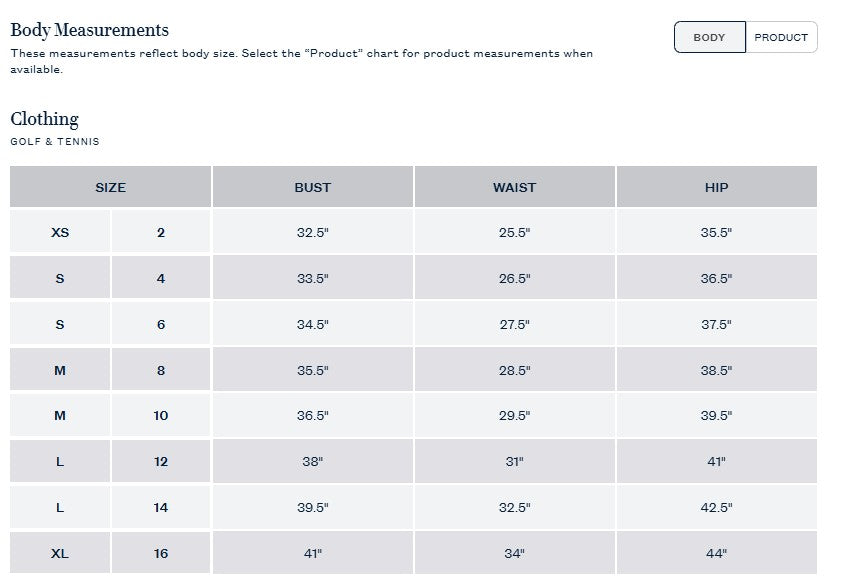Click the HIP column header
Viewport: 844px width, 586px height.
(716, 187)
